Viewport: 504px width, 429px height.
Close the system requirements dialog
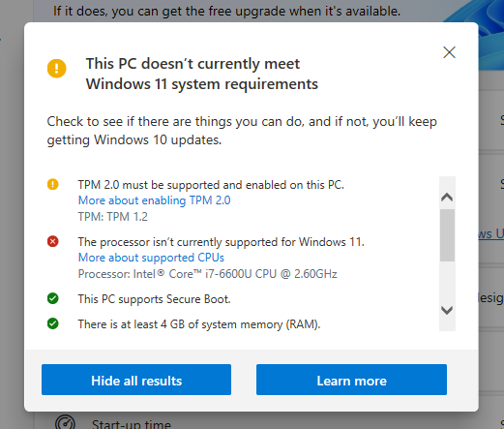pos(449,52)
